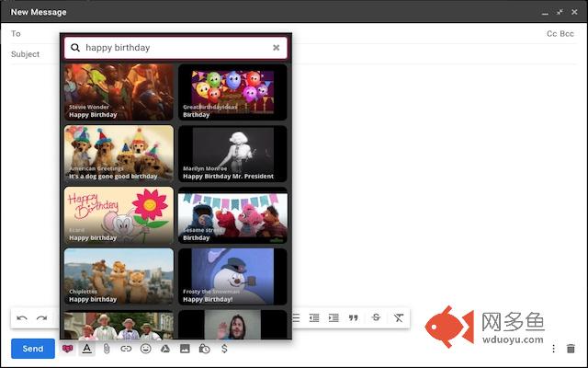Select the waving man GIF
588x368 pixels.
[x=232, y=325]
